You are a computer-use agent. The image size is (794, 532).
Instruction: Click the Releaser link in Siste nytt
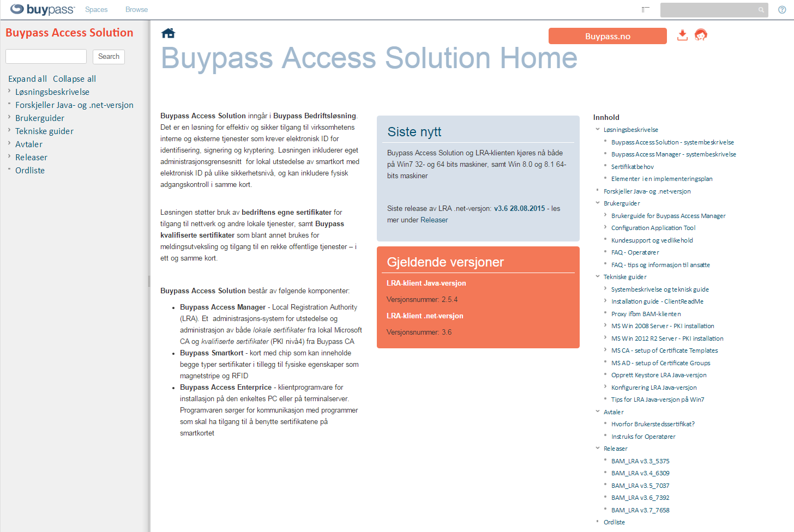(434, 220)
